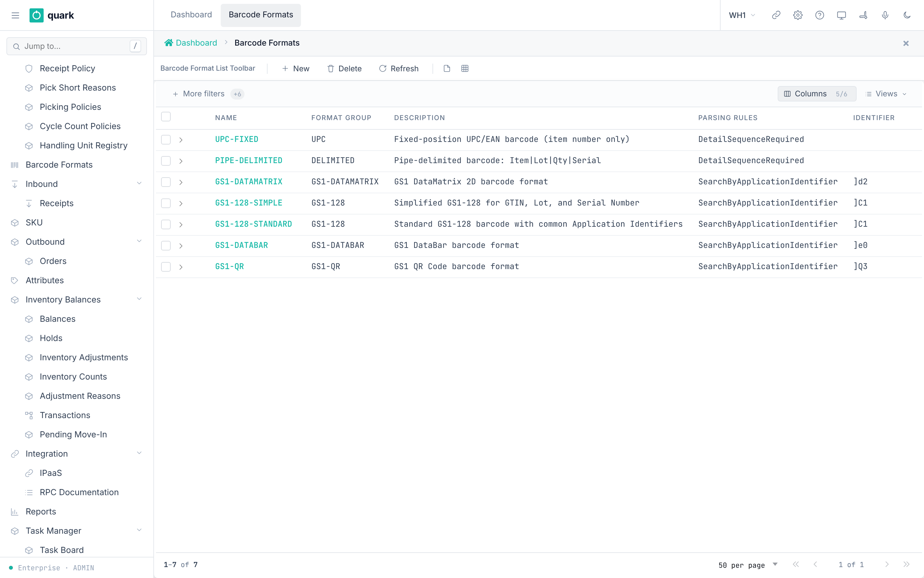Go to last page double-arrow icon
The image size is (924, 578).
pyautogui.click(x=906, y=564)
